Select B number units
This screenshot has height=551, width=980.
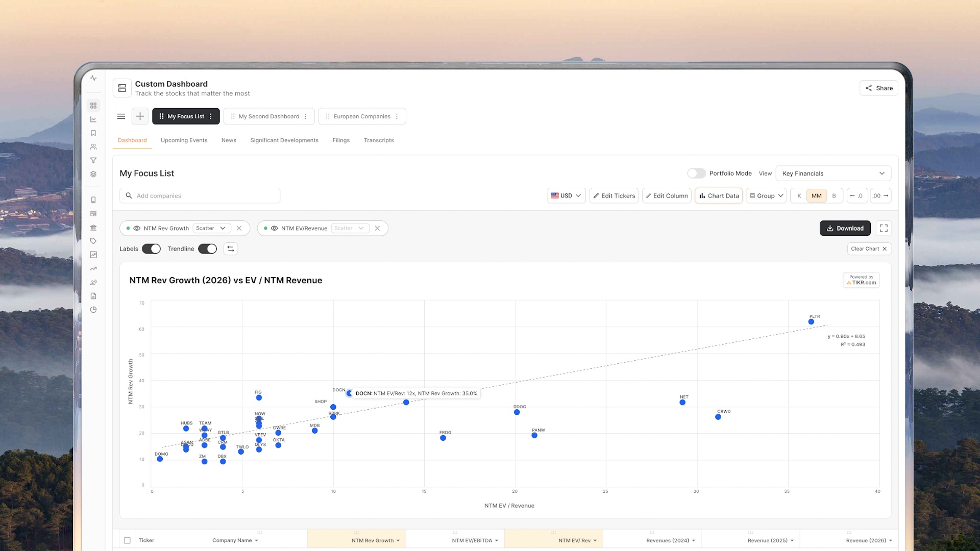coord(834,196)
